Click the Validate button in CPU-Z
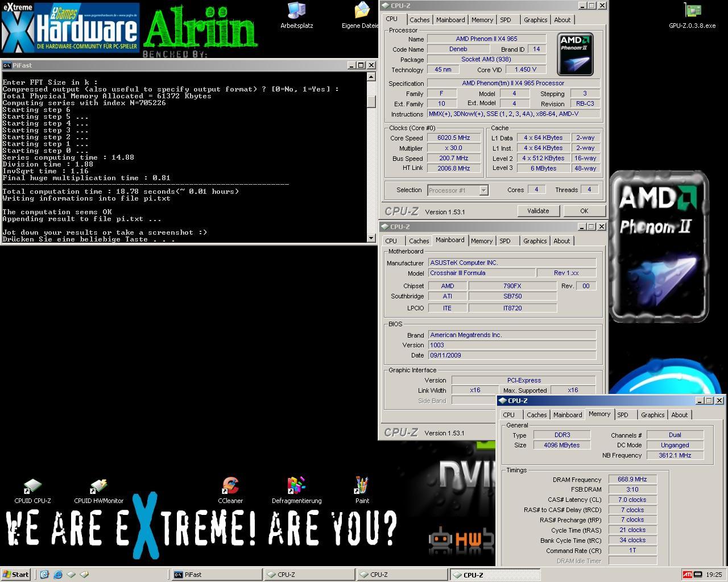This screenshot has width=728, height=582. tap(538, 211)
